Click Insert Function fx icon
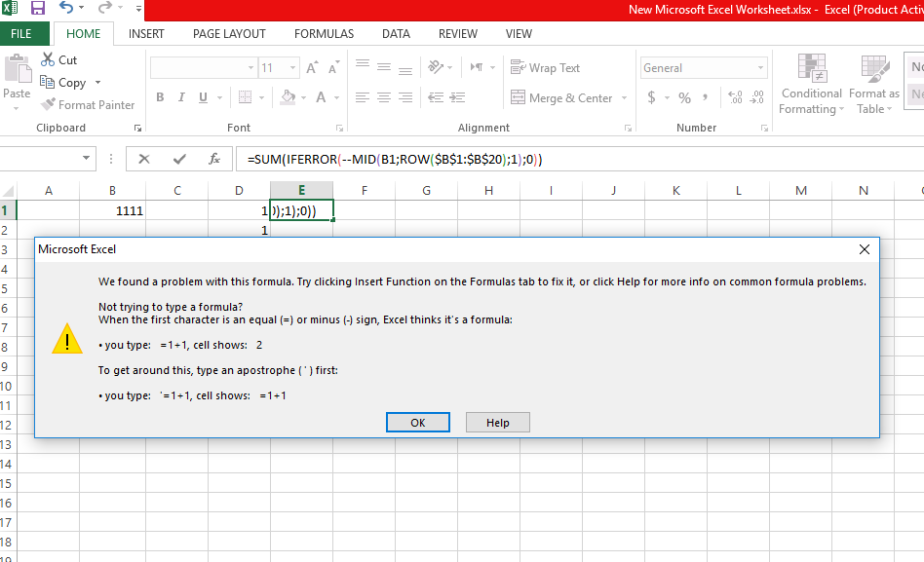The height and width of the screenshot is (562, 924). [213, 159]
